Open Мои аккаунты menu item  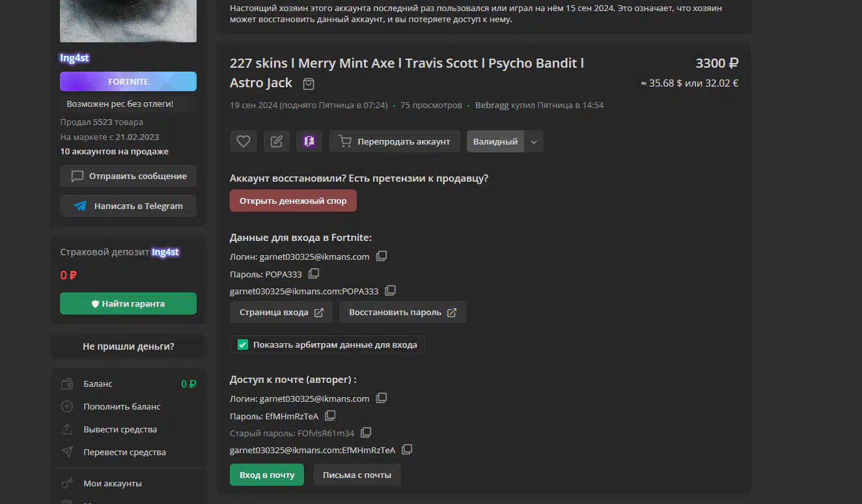(128, 483)
